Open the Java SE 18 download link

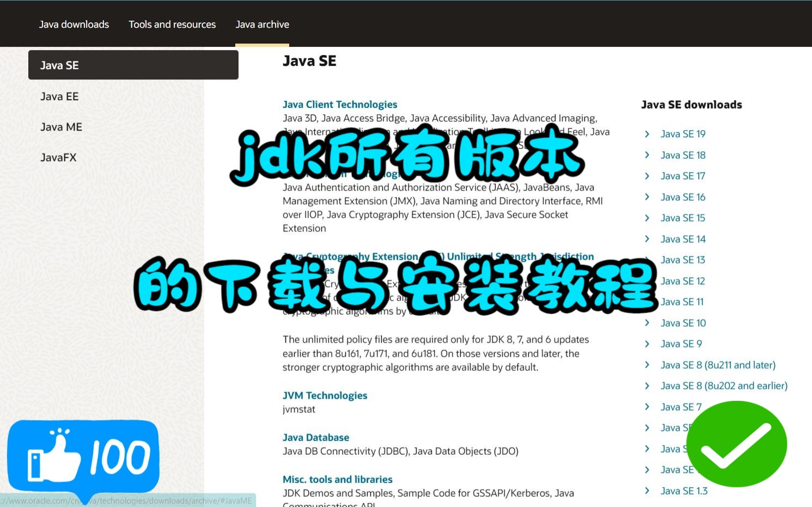[683, 155]
